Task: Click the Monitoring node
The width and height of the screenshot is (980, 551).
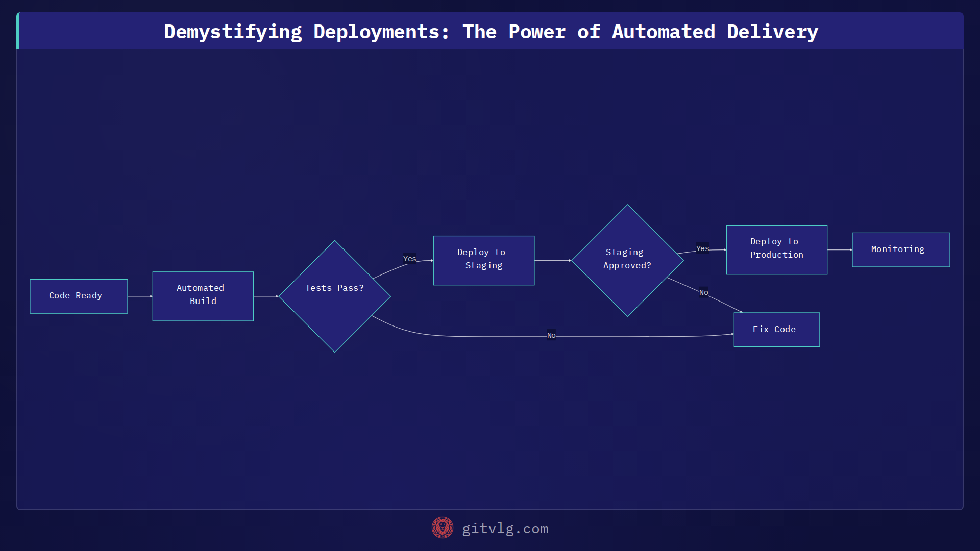Action: (901, 249)
